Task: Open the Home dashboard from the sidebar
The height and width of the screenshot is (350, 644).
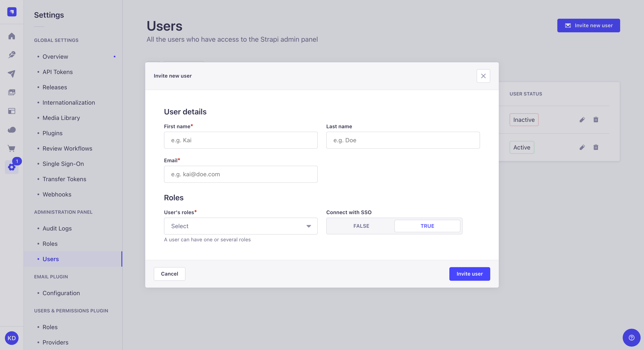Action: (11, 36)
